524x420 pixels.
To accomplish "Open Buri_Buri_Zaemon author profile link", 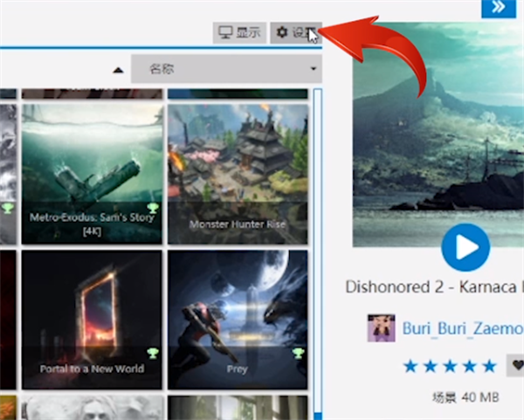I will [462, 329].
